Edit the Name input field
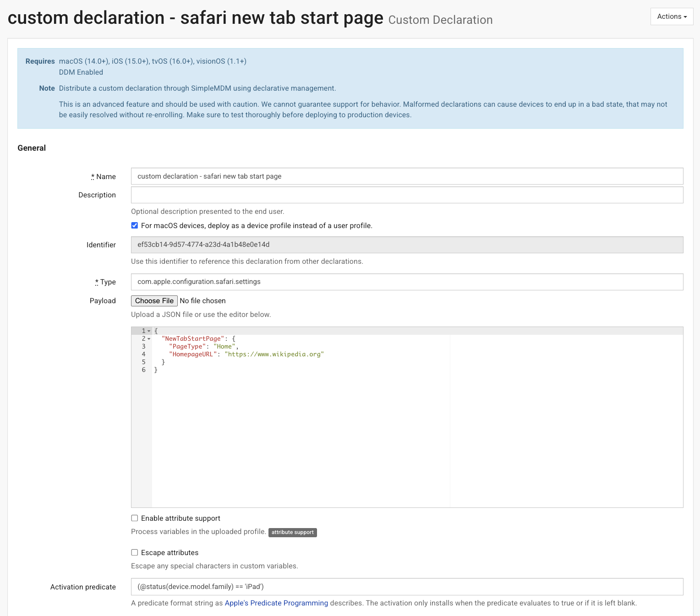Screen dimensions: 700x616 point(407,176)
